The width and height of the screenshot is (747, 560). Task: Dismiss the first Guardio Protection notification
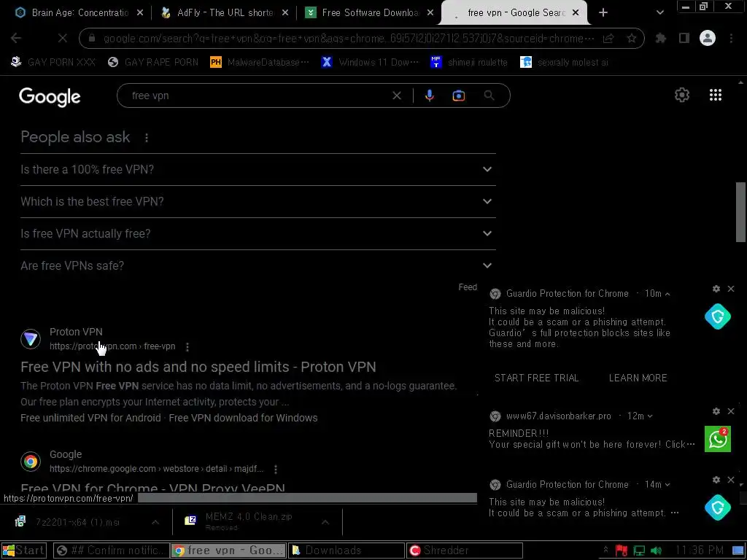(731, 289)
